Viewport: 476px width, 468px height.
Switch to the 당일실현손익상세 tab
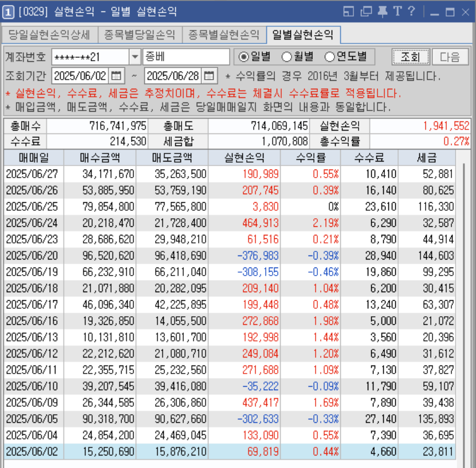(49, 35)
